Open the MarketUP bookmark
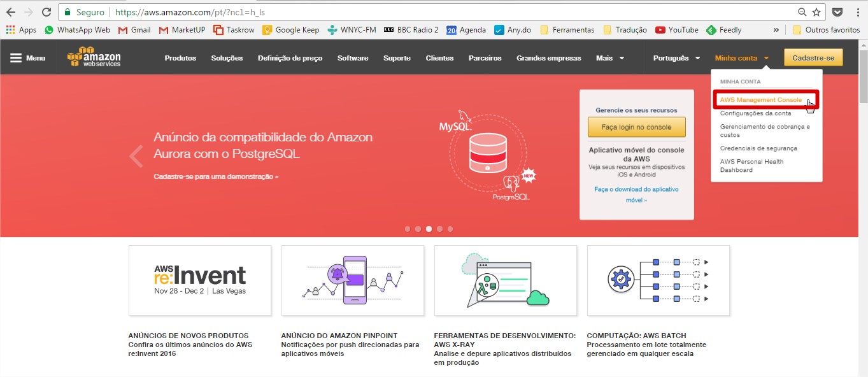 coord(182,30)
